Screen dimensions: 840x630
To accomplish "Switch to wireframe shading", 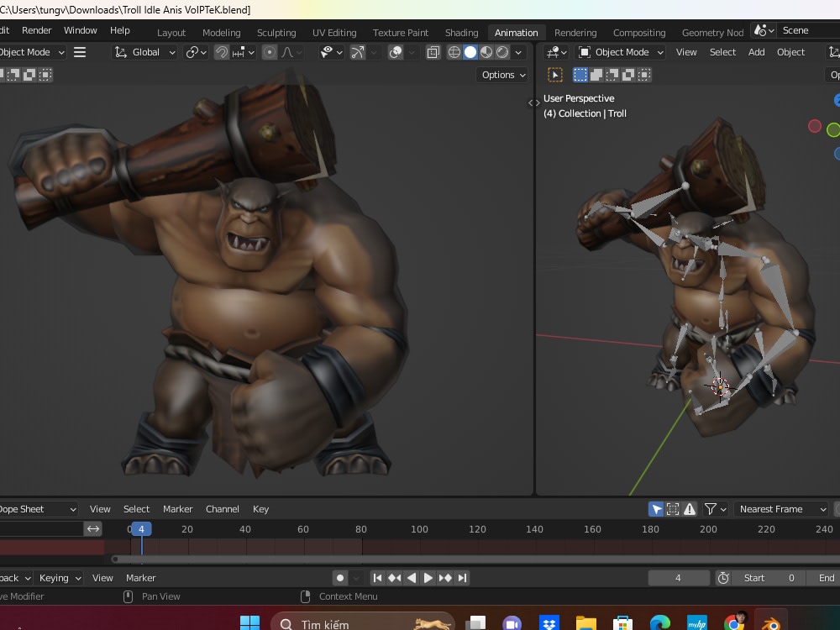I will coord(454,52).
